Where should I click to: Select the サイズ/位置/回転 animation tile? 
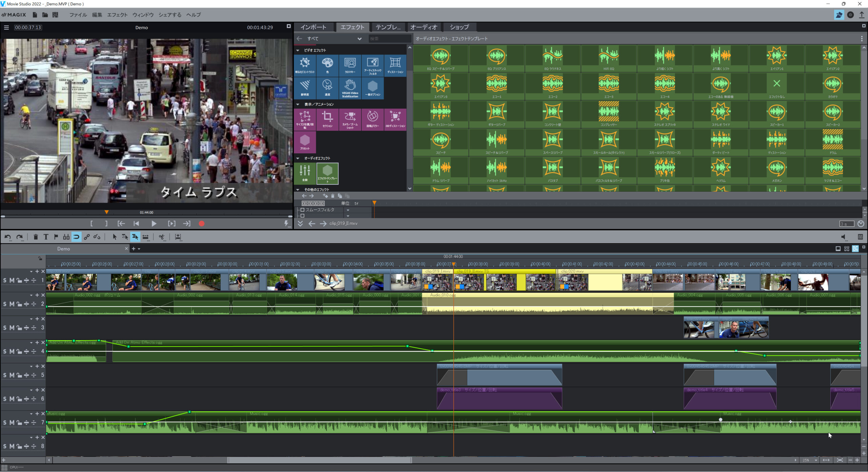305,120
